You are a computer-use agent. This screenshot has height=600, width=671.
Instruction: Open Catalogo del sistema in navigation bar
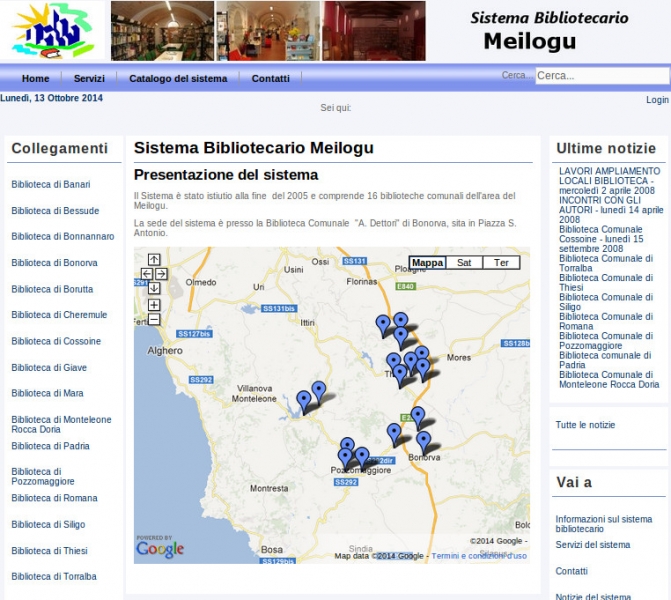click(178, 78)
